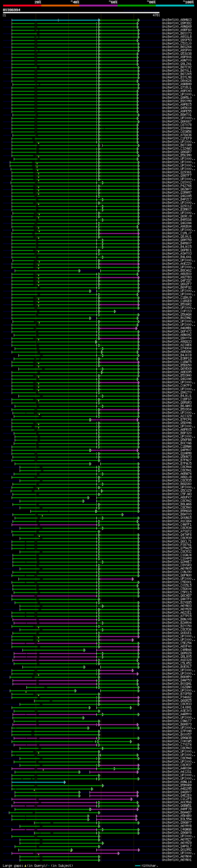Screen dimensions: 197x868
Task: Select the UniRef100_B6SX73 label
Action: point(177,33)
